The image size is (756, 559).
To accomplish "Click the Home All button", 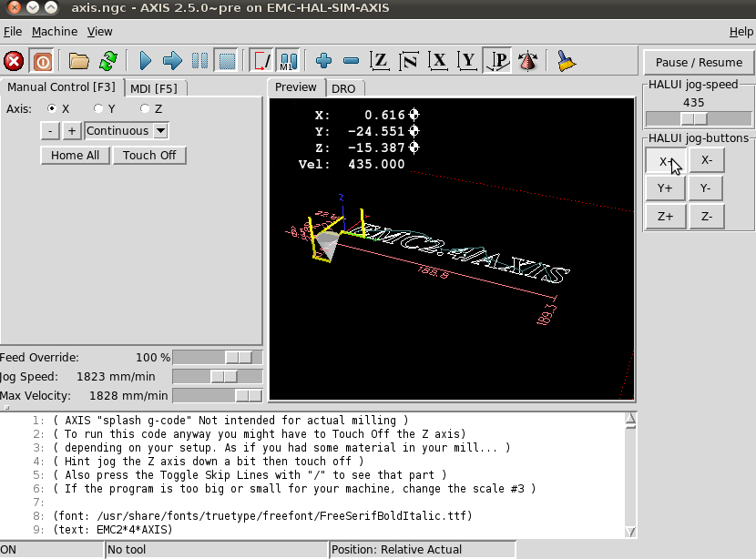I will click(76, 155).
